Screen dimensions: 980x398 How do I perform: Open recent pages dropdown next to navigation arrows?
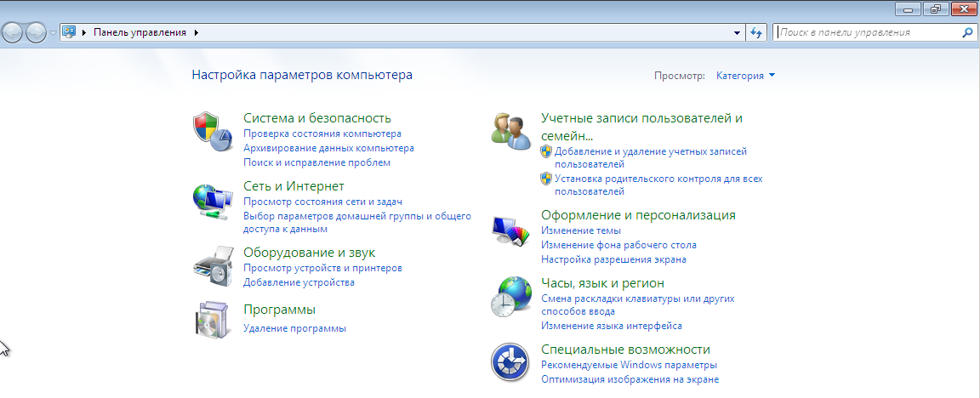(x=54, y=32)
